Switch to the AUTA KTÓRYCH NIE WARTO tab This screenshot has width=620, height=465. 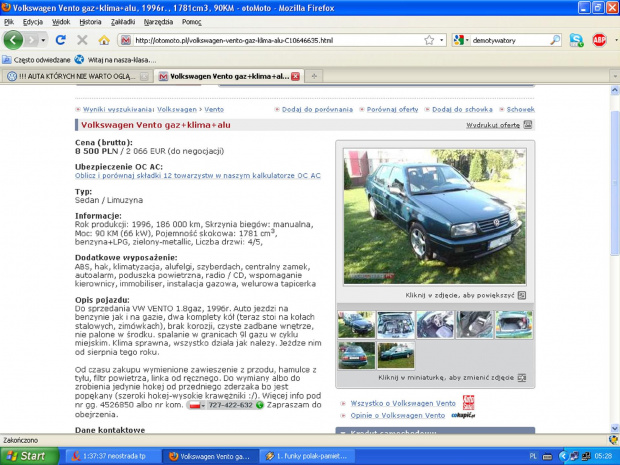[78, 76]
